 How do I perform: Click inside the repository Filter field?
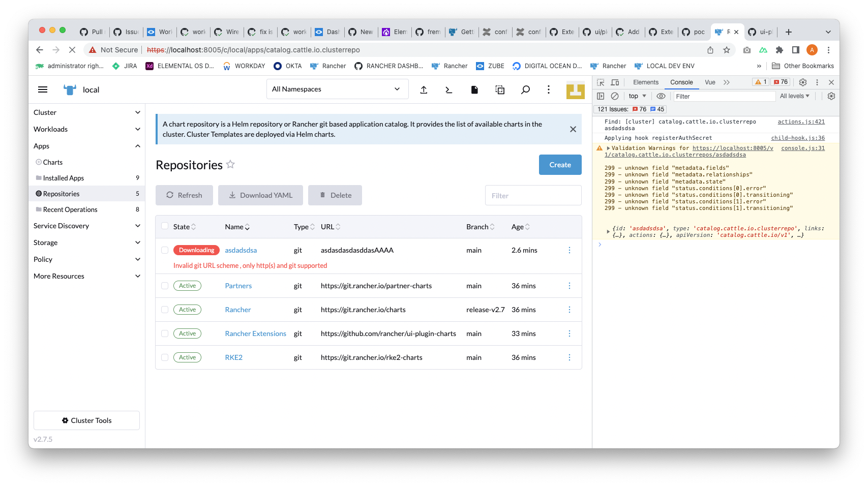[x=533, y=195]
